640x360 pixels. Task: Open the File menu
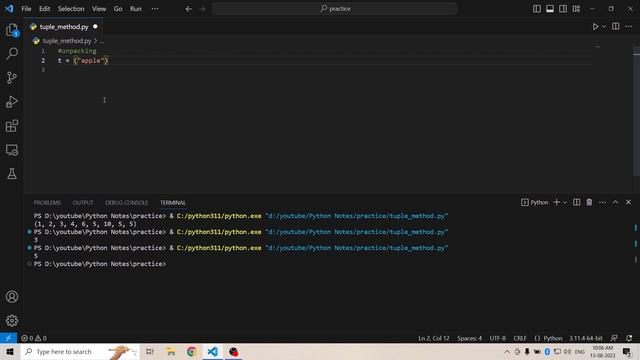[26, 9]
